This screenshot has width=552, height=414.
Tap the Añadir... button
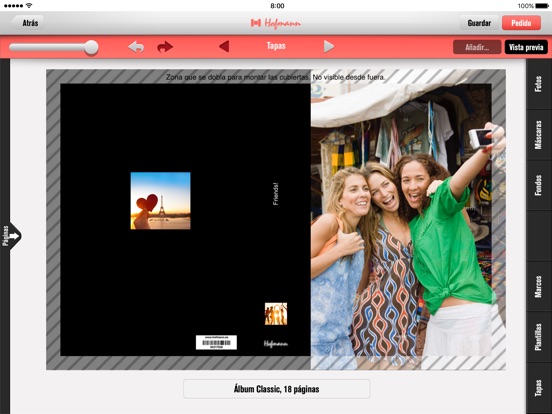[x=477, y=47]
